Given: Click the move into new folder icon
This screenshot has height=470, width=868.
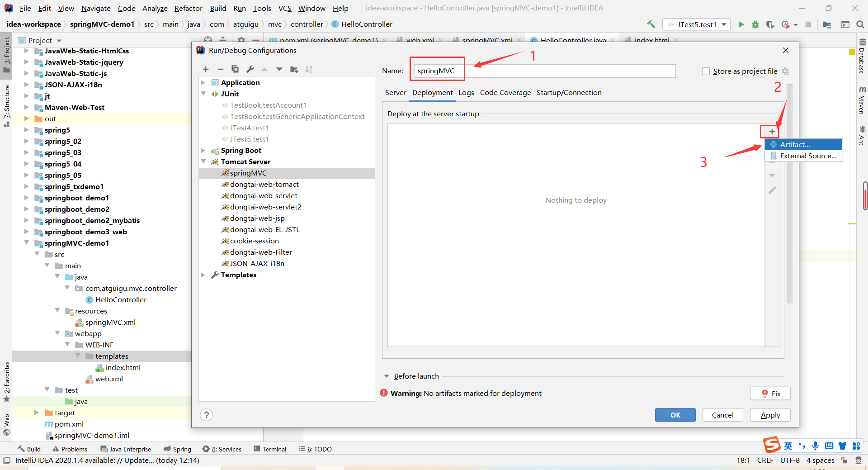Looking at the screenshot, I should (294, 69).
